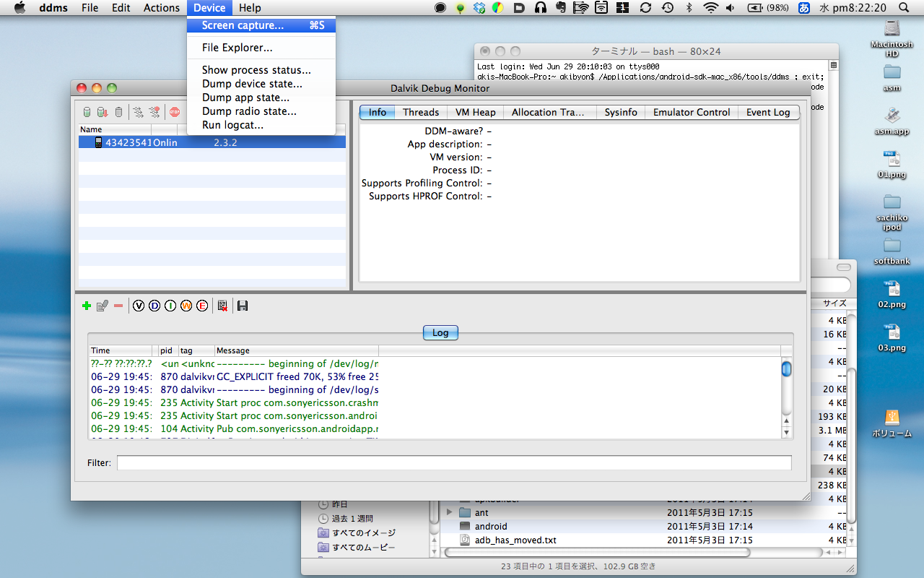
Task: Switch to the Event Log tab
Action: pyautogui.click(x=768, y=112)
